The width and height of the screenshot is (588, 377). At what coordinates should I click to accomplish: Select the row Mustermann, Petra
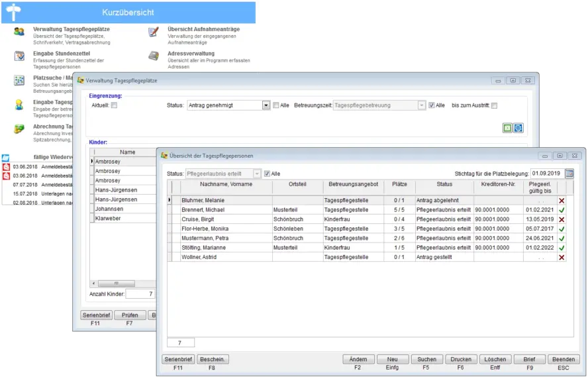pos(226,238)
